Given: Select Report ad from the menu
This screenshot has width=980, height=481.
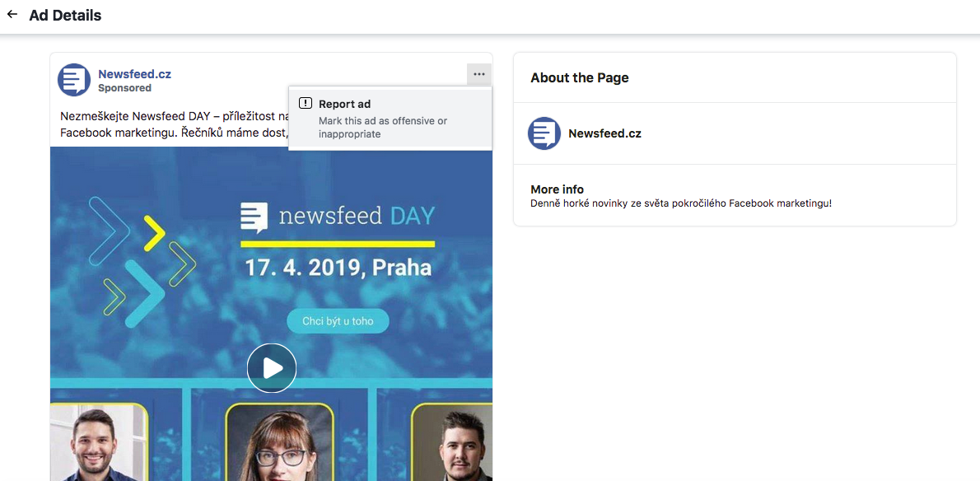Looking at the screenshot, I should point(390,119).
